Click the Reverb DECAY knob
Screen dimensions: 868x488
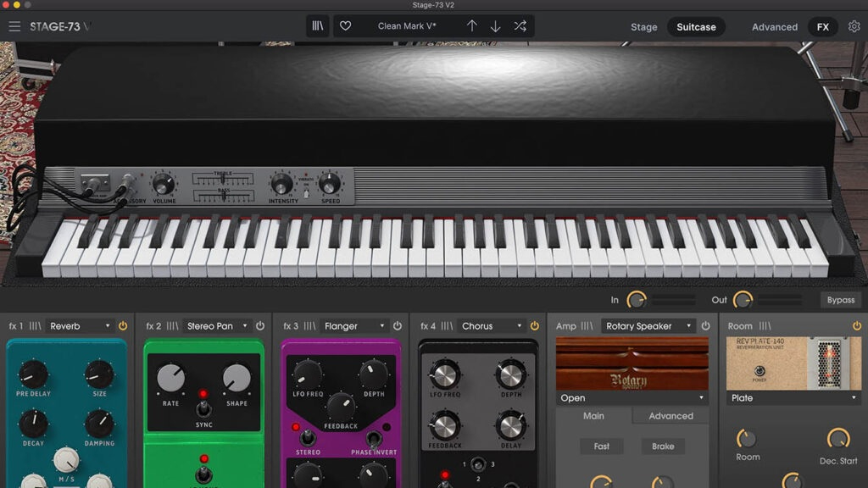pos(33,424)
